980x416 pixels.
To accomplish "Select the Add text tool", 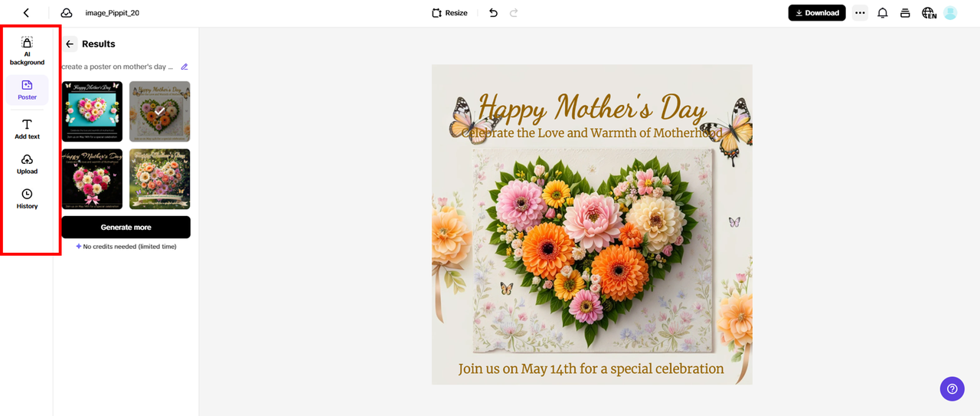I will (27, 129).
